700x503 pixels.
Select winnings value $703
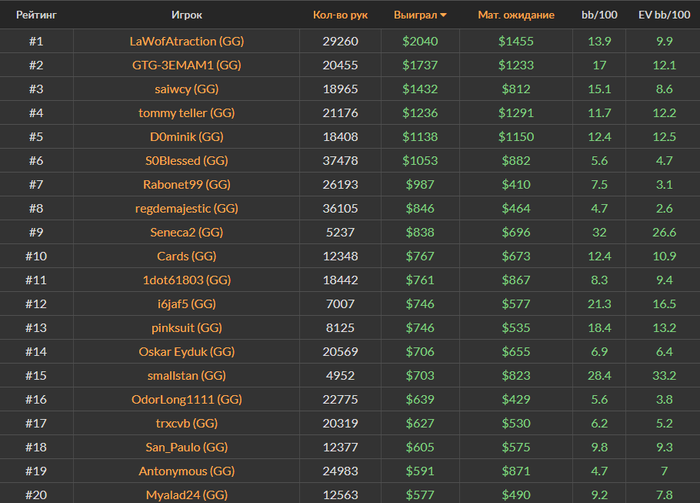tap(420, 376)
